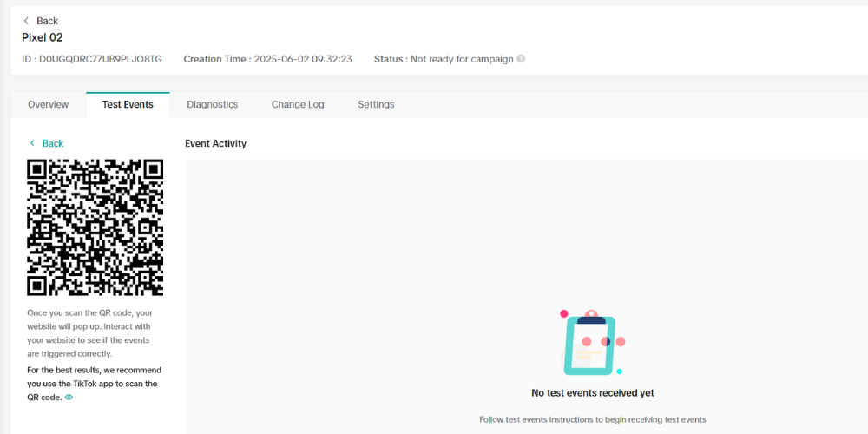Go to the Settings tab

tap(376, 104)
